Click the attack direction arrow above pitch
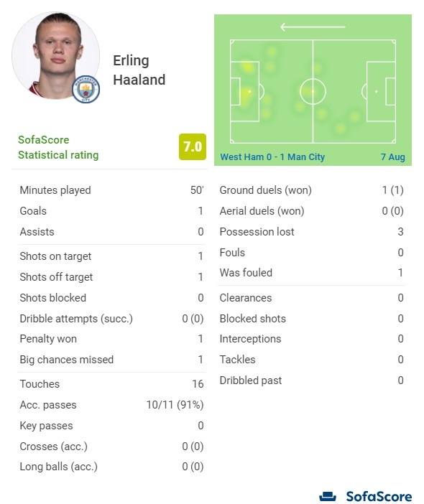The image size is (424, 504). [313, 27]
